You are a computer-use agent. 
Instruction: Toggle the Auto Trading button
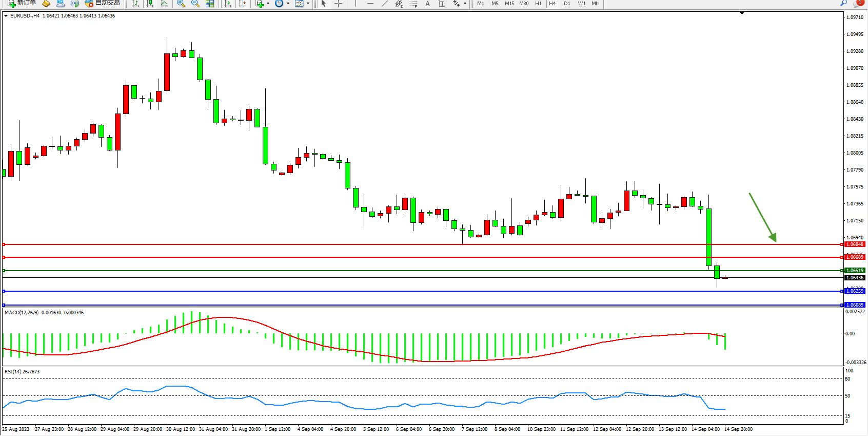(x=103, y=3)
